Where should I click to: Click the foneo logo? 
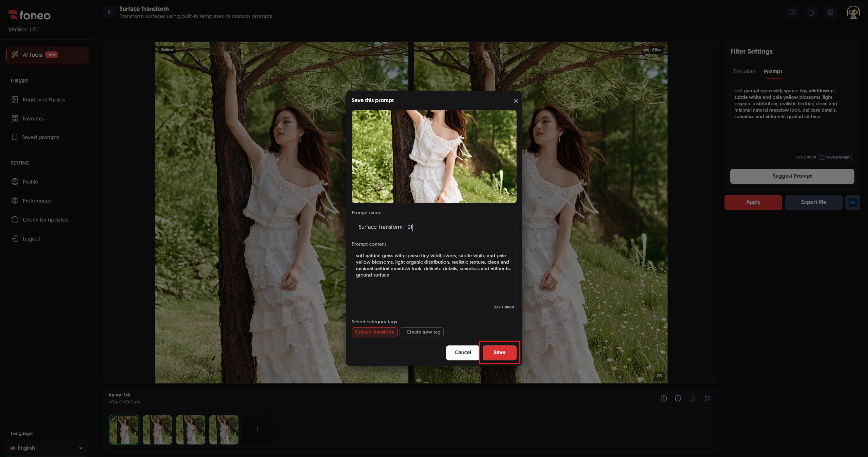coord(29,15)
